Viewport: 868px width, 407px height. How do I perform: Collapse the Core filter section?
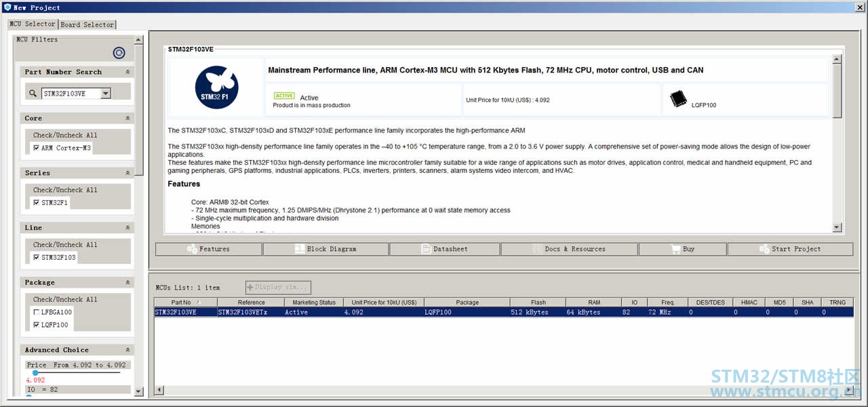click(127, 118)
